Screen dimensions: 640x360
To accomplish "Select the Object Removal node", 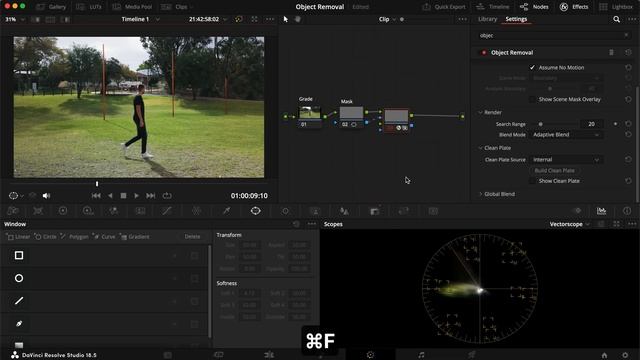I will pyautogui.click(x=396, y=120).
